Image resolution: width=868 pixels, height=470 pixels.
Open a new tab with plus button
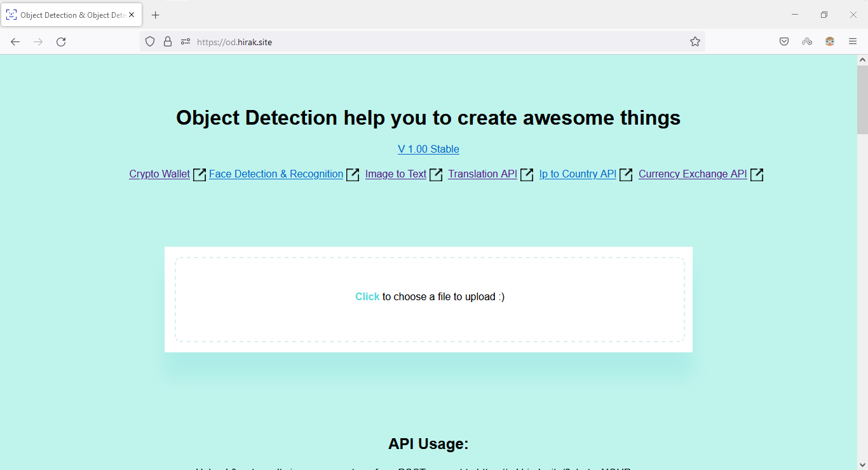click(x=156, y=15)
